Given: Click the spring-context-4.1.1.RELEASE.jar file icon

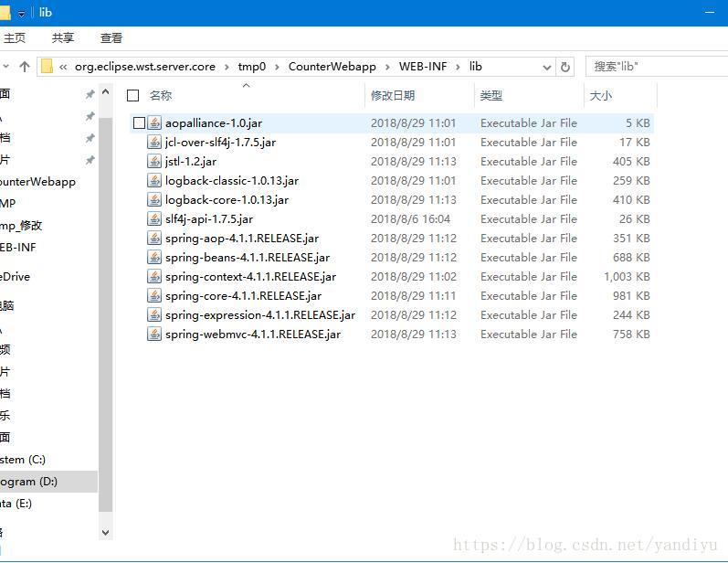Looking at the screenshot, I should click(154, 276).
